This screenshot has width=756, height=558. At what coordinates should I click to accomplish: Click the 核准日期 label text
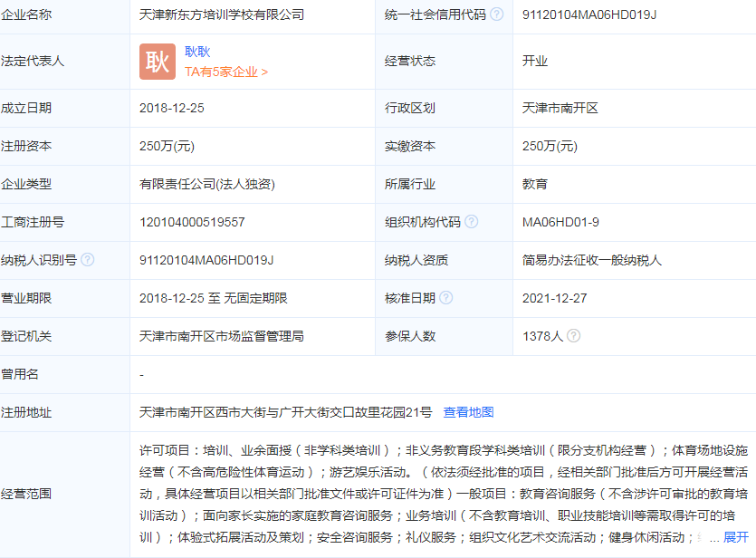[x=410, y=298]
